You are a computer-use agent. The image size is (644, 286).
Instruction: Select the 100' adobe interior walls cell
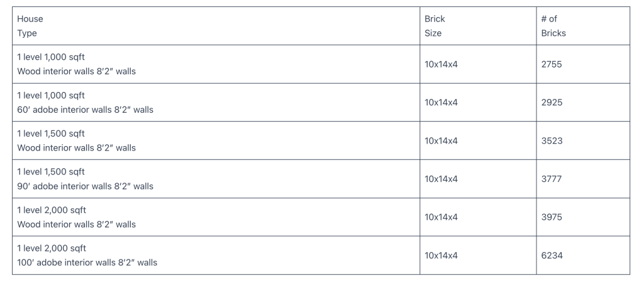click(87, 255)
